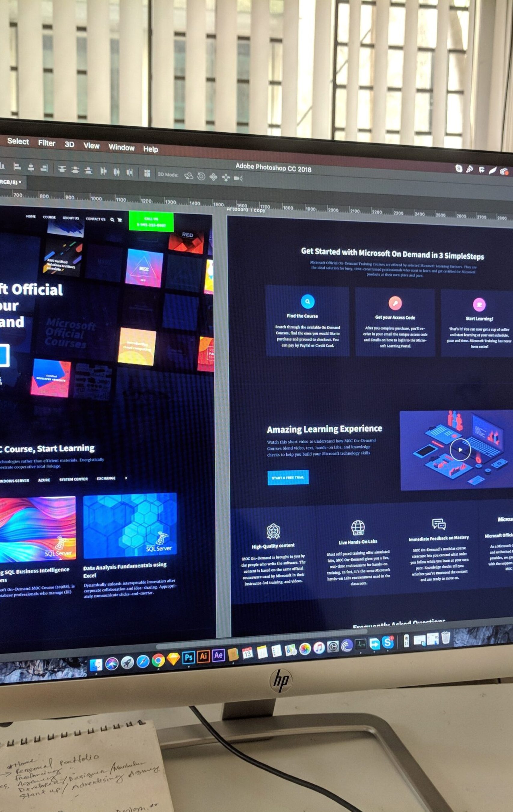
Task: Click the search magnifier in mockup nav
Action: tap(112, 220)
